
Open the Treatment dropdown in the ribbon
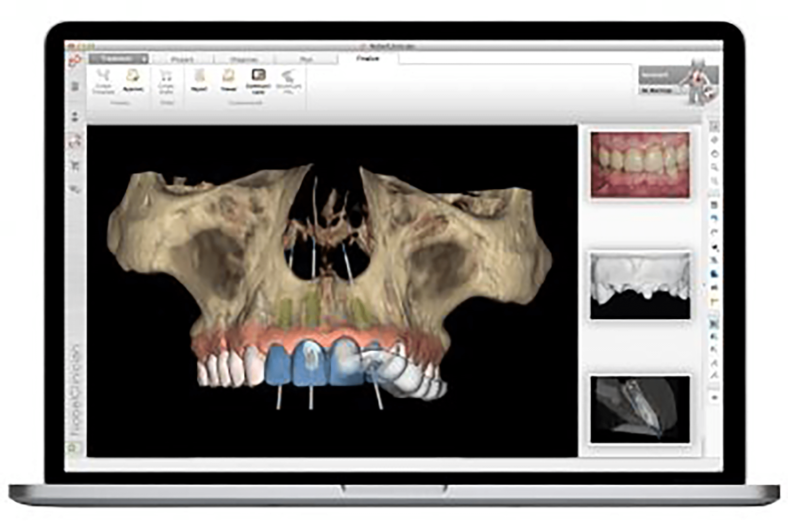pyautogui.click(x=119, y=59)
